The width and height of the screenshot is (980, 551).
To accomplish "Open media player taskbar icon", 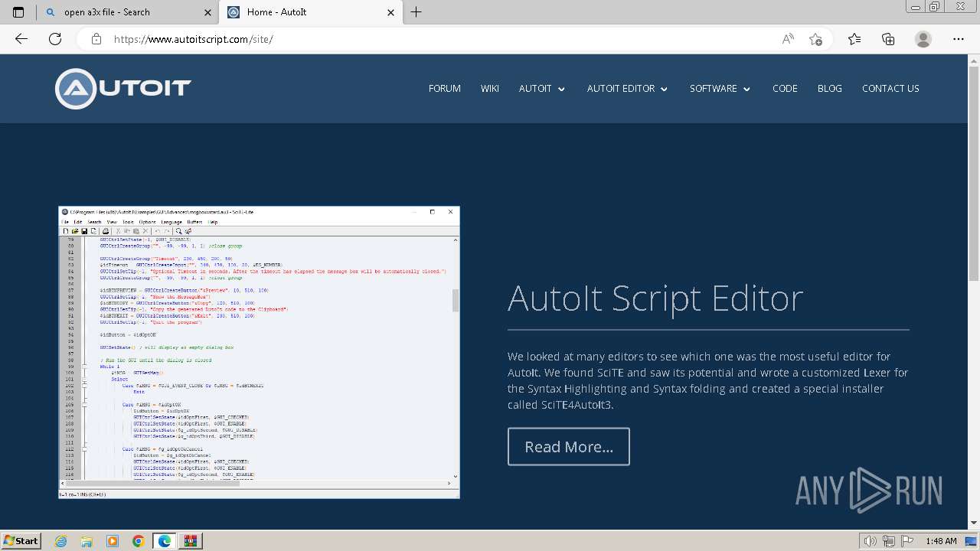I will click(113, 541).
